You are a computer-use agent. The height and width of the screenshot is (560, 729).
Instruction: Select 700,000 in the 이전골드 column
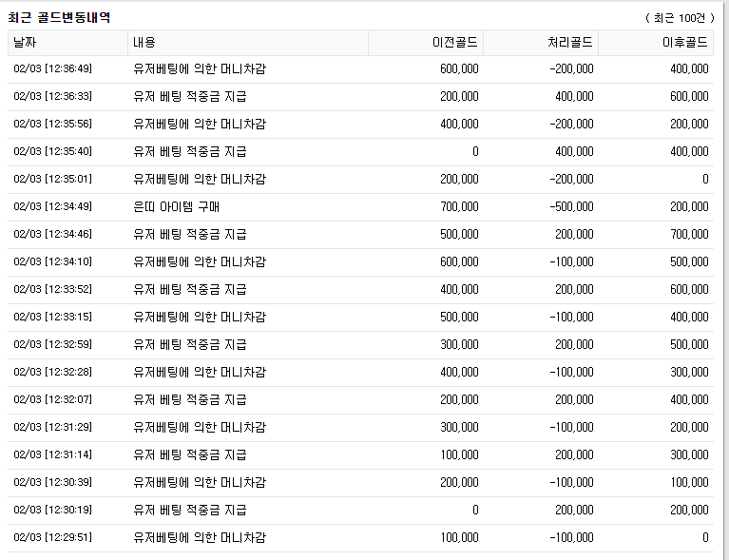coord(459,206)
